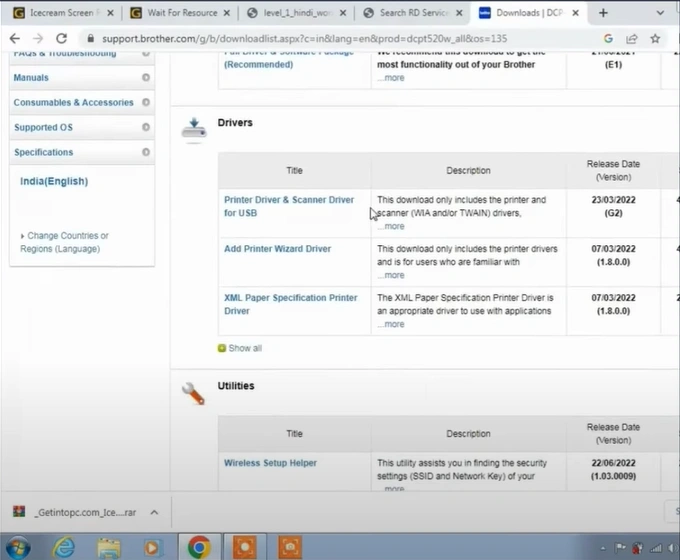Switch to the Wait For Resource tab
This screenshot has height=560, width=680.
tap(180, 13)
